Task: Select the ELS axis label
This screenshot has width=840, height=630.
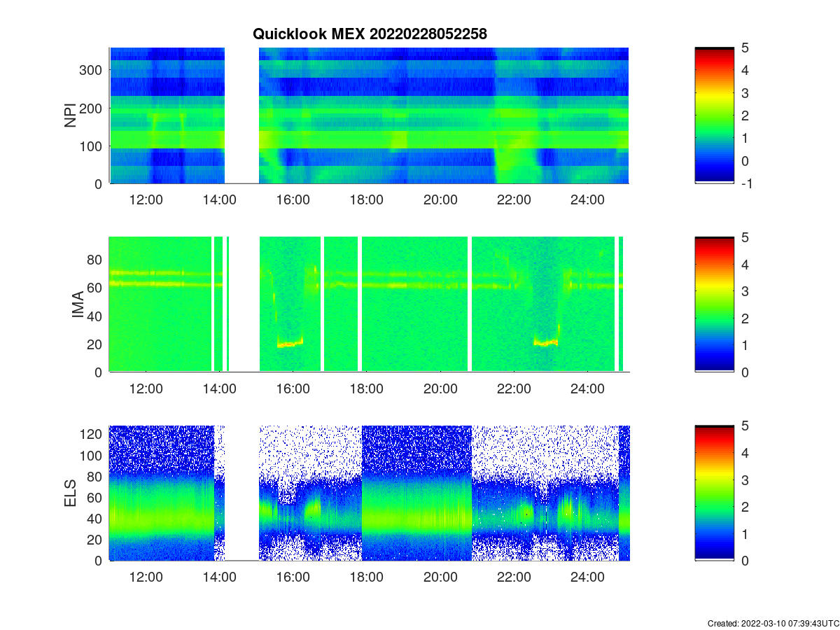Action: tap(71, 493)
